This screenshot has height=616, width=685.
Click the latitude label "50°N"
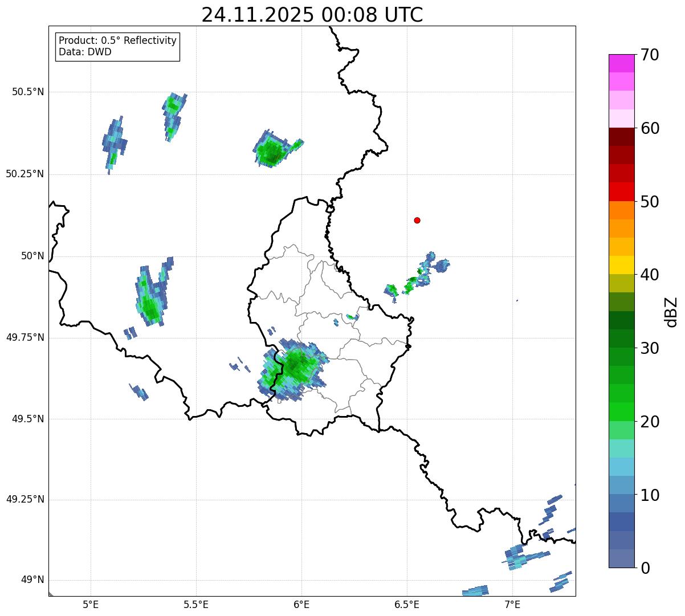pos(32,256)
